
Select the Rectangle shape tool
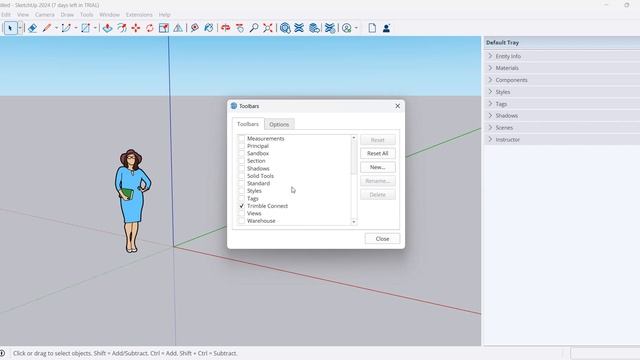(x=85, y=28)
